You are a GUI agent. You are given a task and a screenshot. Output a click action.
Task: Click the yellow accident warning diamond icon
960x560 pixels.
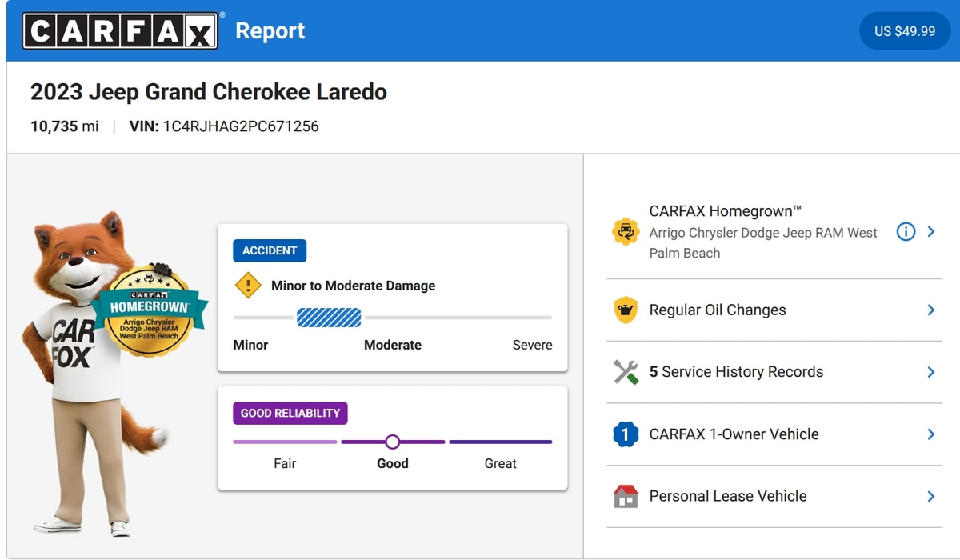(x=248, y=285)
